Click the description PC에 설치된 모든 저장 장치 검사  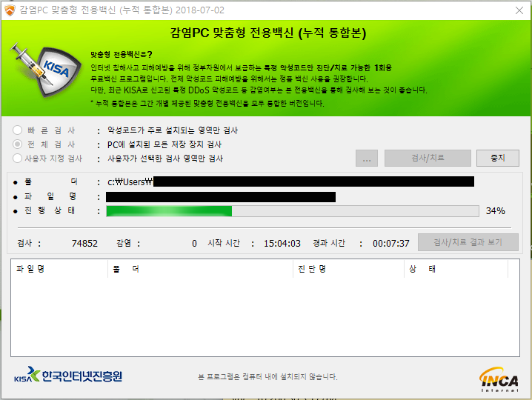[164, 144]
